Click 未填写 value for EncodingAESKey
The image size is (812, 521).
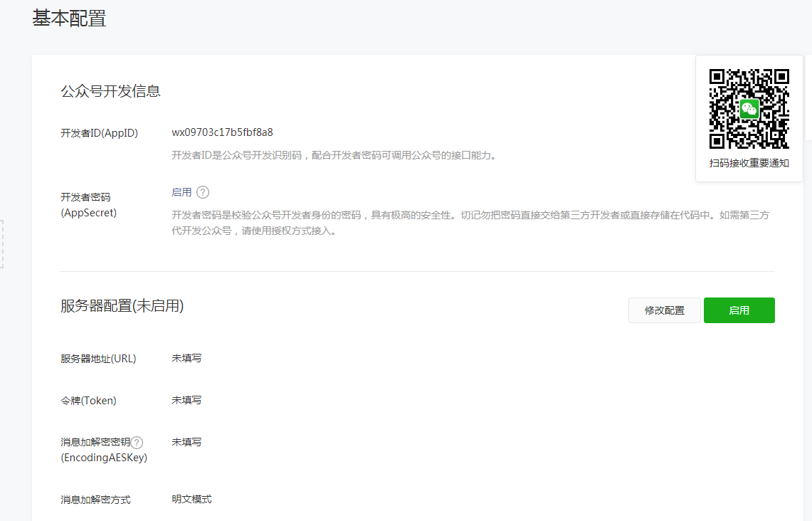pos(186,442)
